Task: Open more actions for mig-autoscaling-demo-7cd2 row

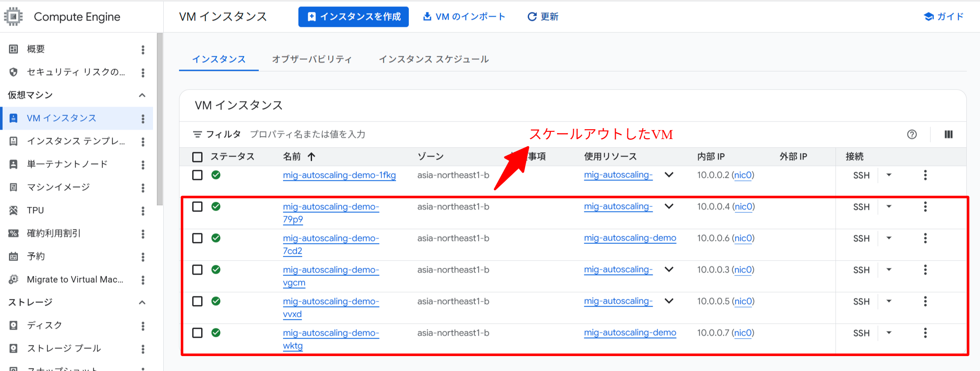Action: click(x=925, y=238)
